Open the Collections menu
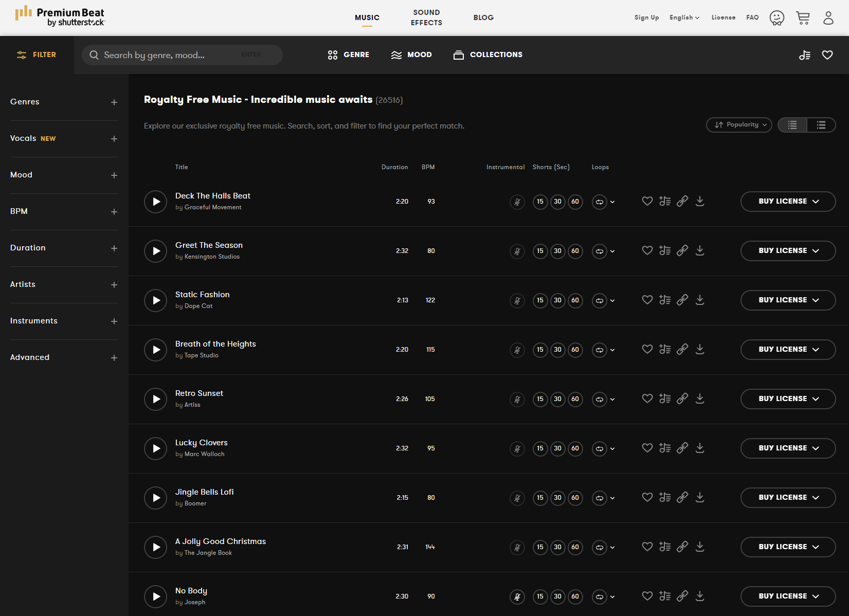Viewport: 849px width, 616px height. point(488,55)
